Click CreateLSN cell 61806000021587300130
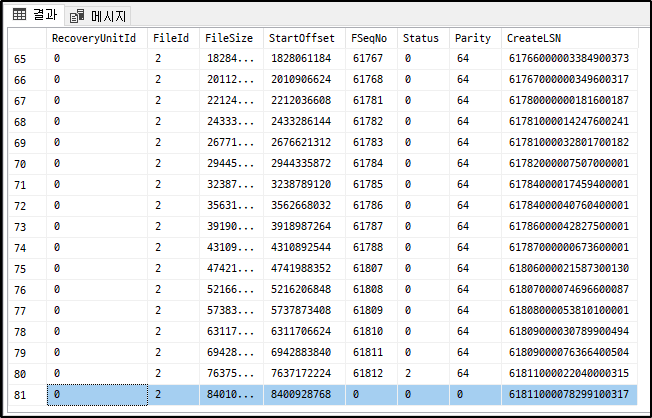 (x=569, y=269)
